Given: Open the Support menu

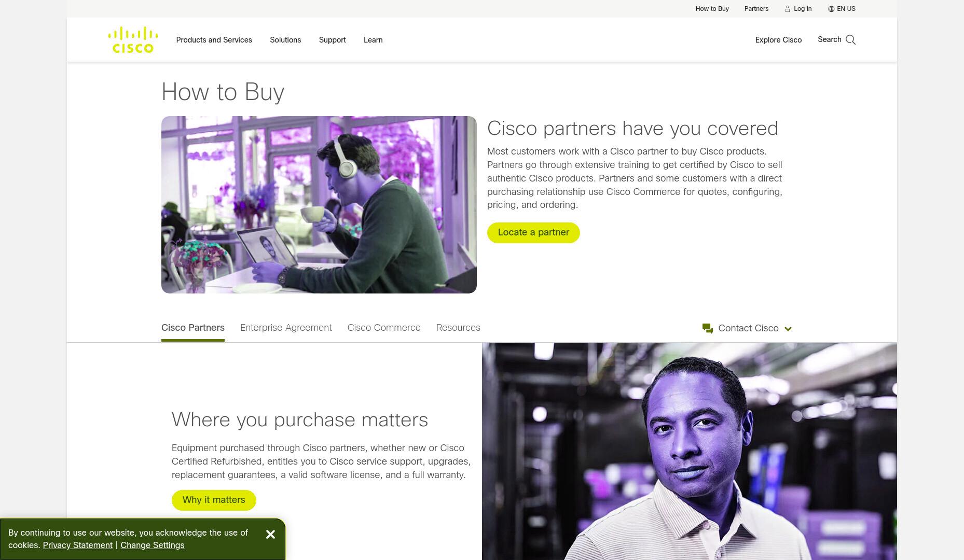Looking at the screenshot, I should 332,40.
